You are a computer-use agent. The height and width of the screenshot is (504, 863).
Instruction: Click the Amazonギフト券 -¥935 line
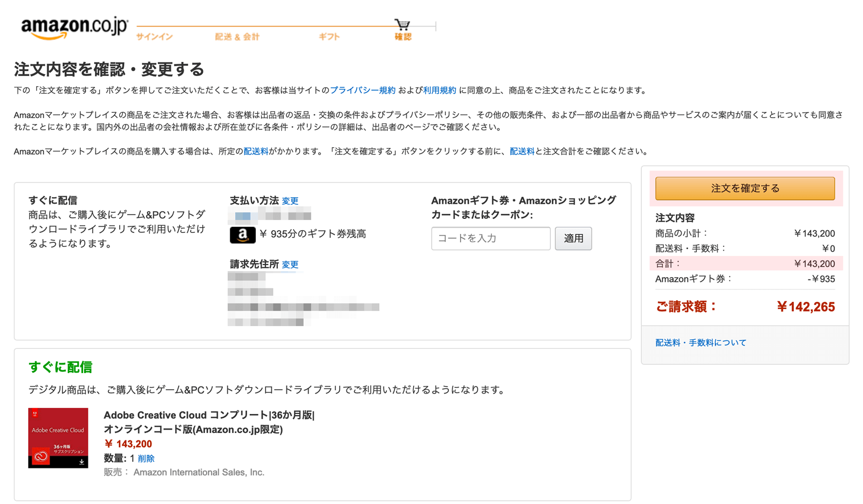745,279
